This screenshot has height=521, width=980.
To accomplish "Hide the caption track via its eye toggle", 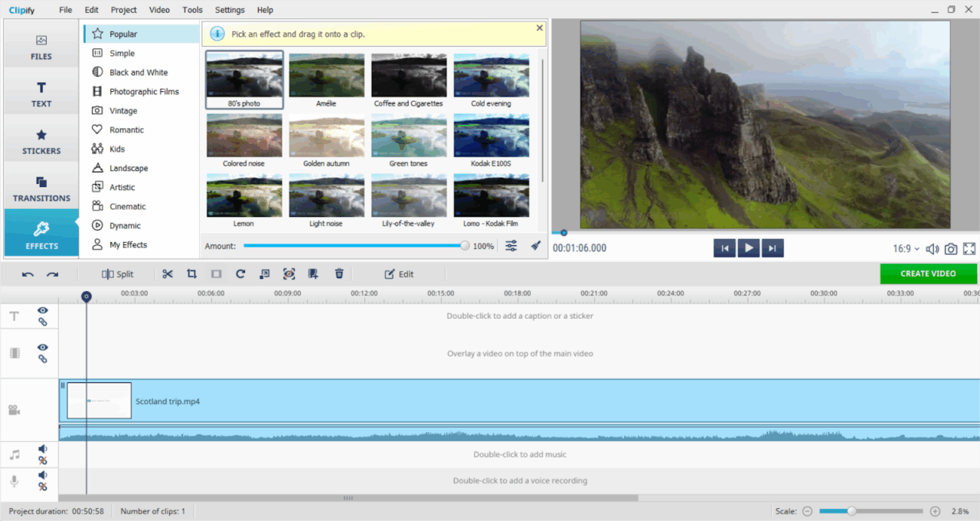I will click(42, 310).
